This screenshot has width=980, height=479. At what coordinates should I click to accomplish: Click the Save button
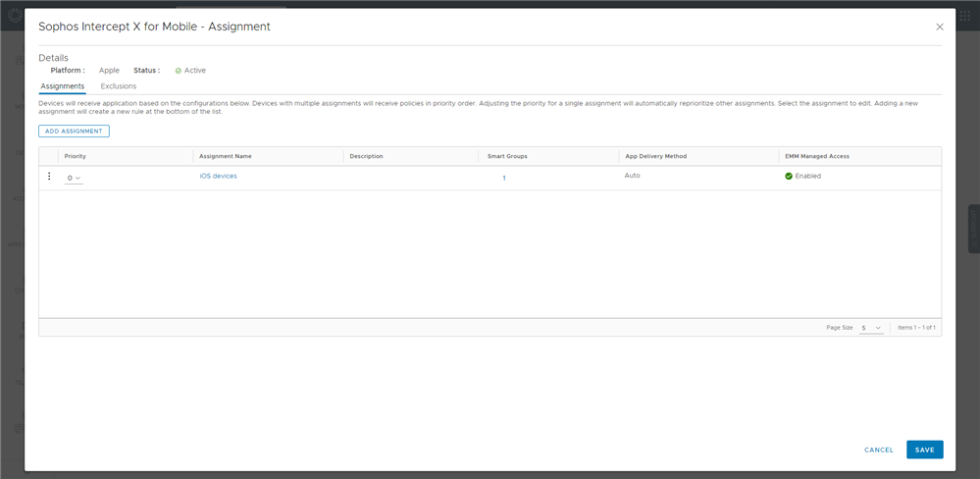tap(925, 451)
